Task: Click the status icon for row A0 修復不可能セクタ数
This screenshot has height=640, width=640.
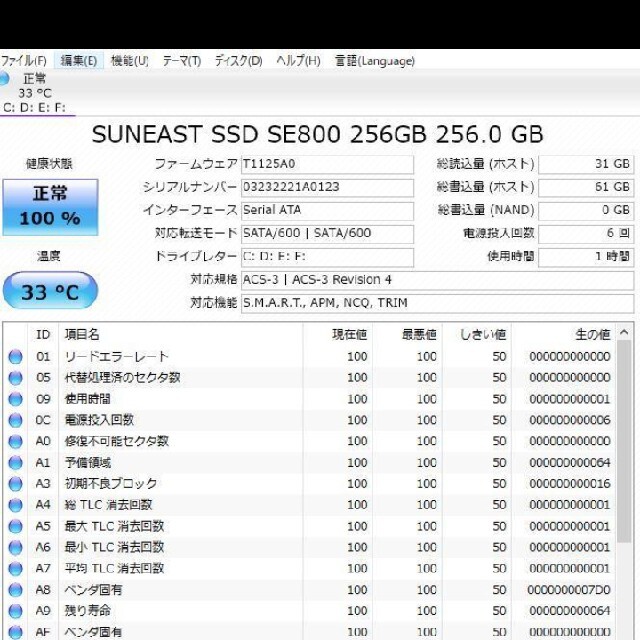Action: pos(16,442)
